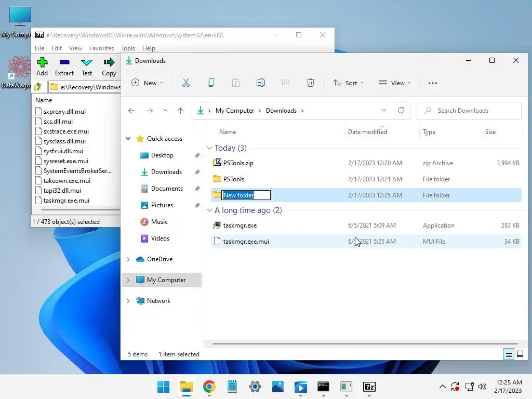Viewport: 532px width, 399px height.
Task: Open the Sort dropdown menu
Action: coord(349,83)
